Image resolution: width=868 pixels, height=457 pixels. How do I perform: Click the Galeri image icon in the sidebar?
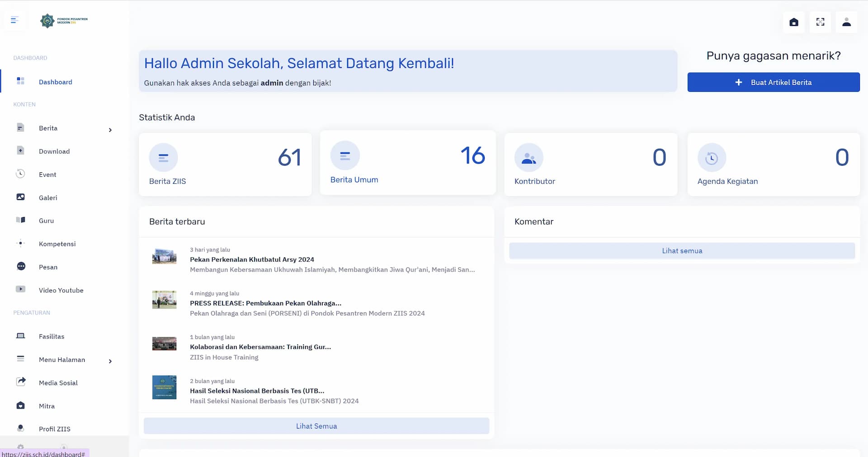(20, 197)
